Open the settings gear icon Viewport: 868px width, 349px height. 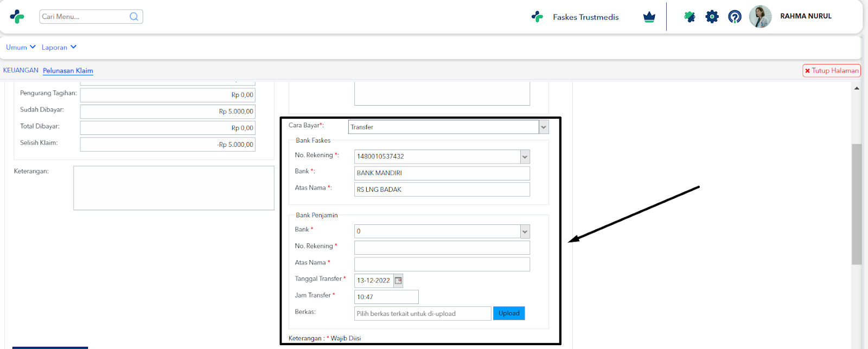click(712, 17)
